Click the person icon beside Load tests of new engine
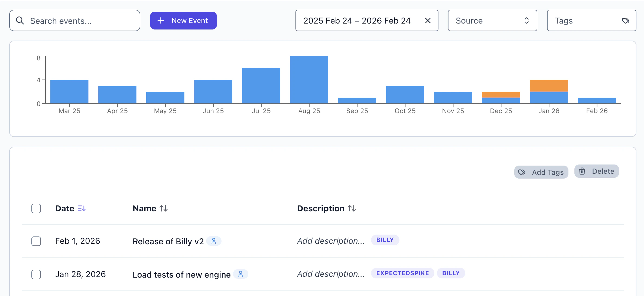This screenshot has height=296, width=644. coord(240,274)
